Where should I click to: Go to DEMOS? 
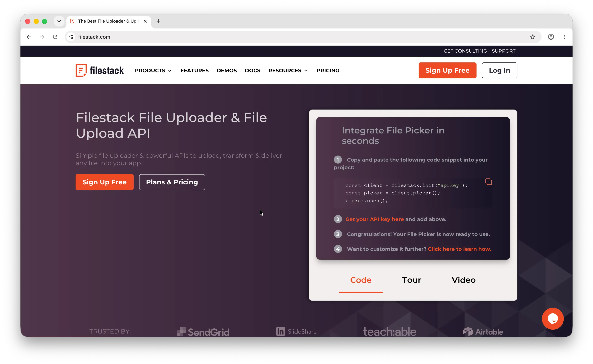pos(227,70)
